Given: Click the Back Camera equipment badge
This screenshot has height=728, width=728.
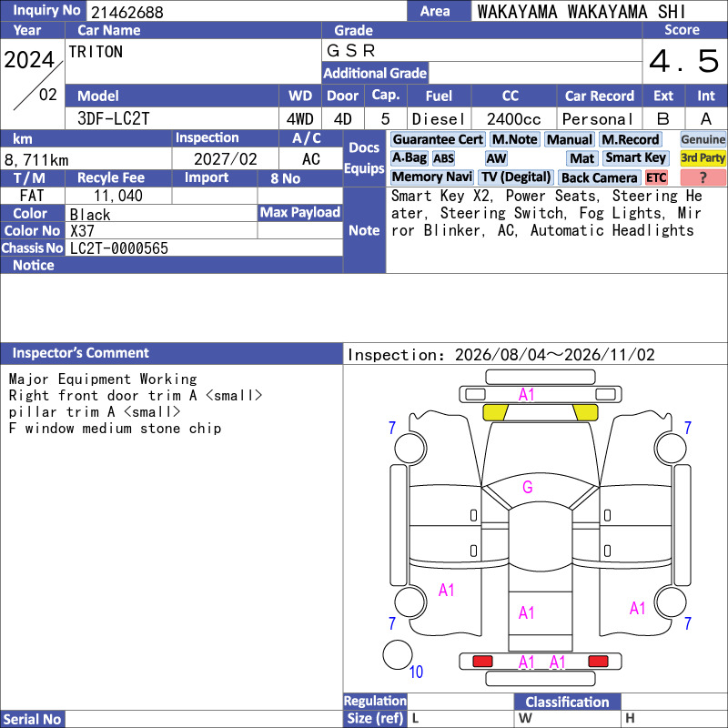Looking at the screenshot, I should coord(599,177).
